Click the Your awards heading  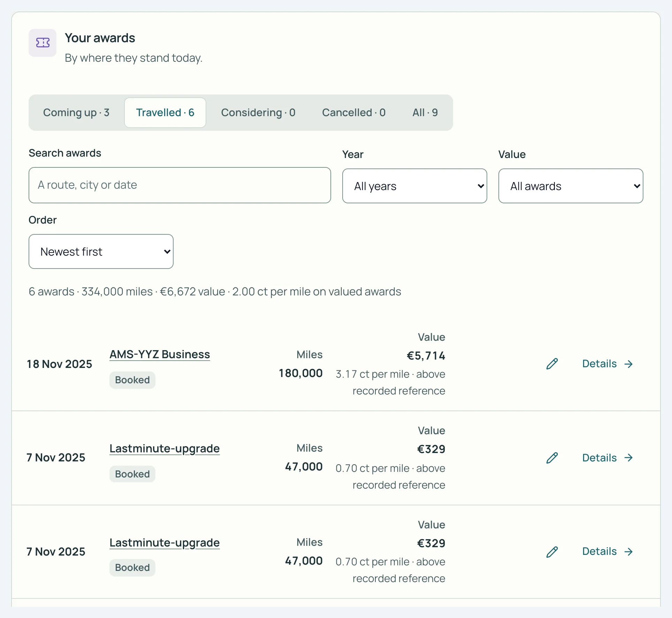coord(100,38)
